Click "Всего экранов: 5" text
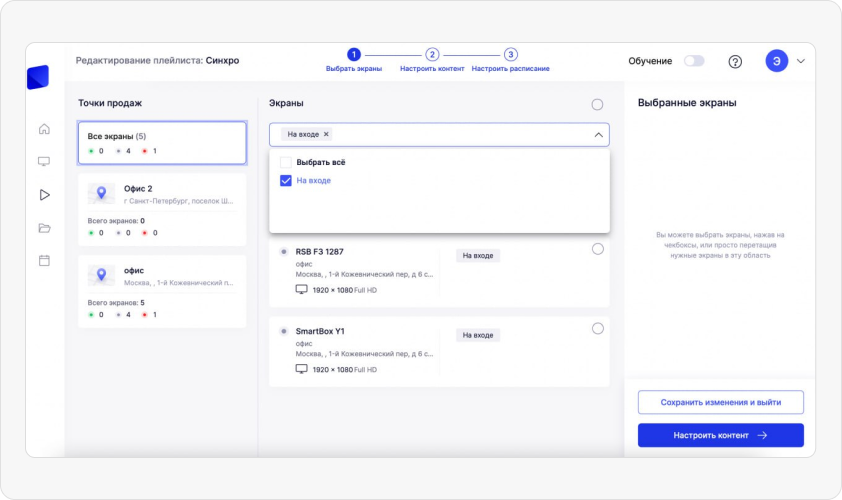 (116, 303)
